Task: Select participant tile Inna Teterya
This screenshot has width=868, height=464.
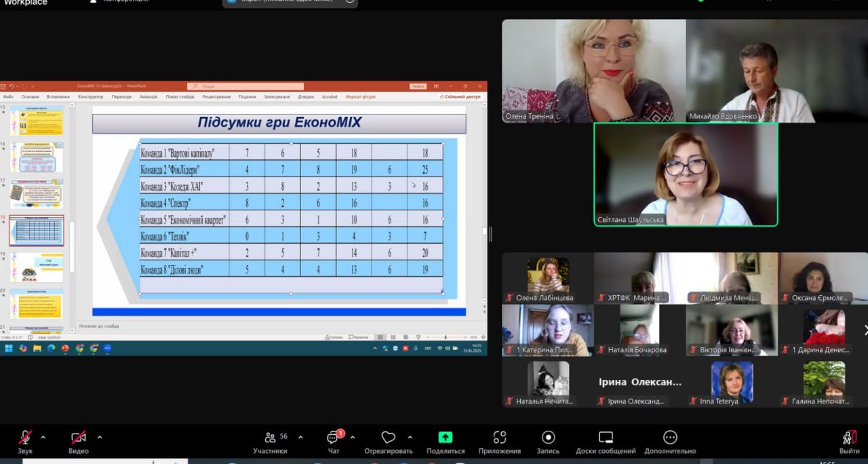Action: (x=732, y=383)
